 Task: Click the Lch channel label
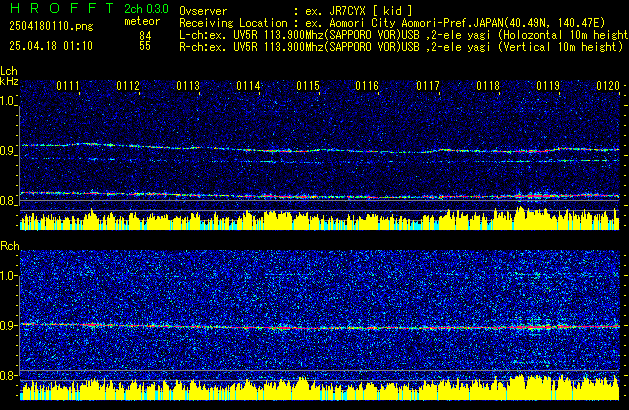9,71
